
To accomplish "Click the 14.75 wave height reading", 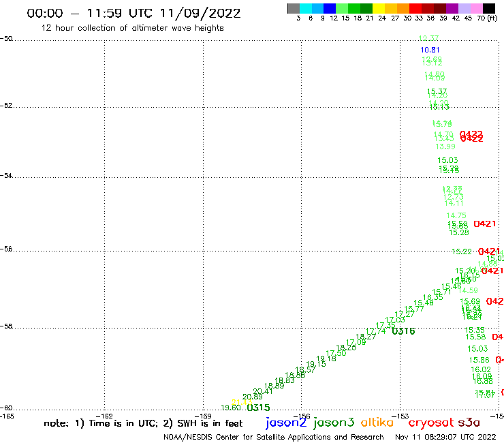I will point(456,215).
